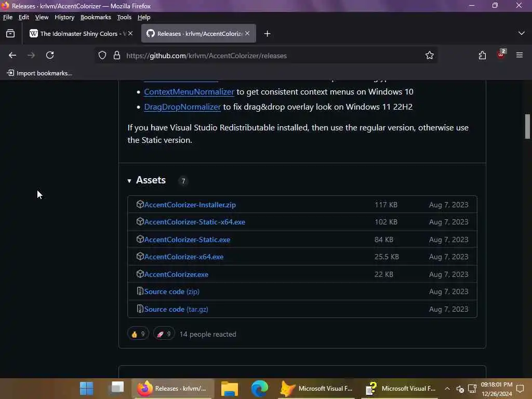Click the 25.5 KB size cell
The image size is (532, 399).
tap(387, 257)
